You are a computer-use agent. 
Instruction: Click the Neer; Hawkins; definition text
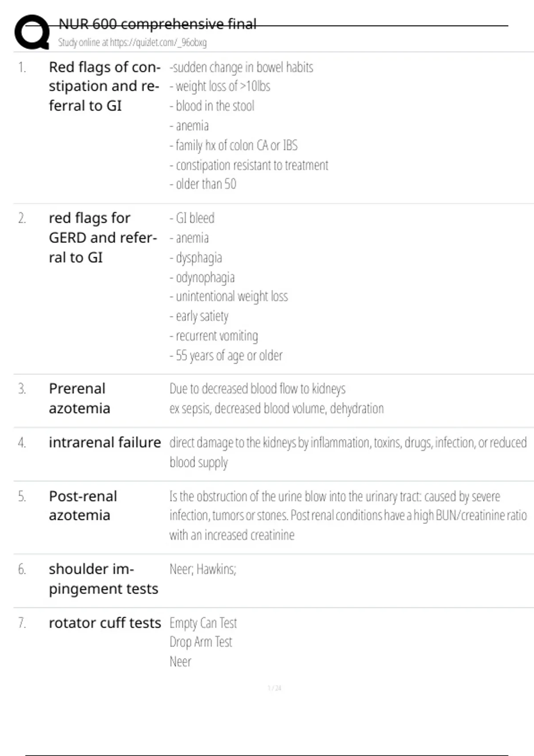click(x=203, y=569)
